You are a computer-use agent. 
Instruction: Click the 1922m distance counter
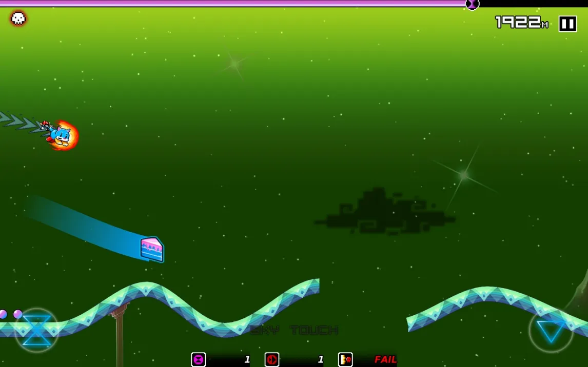(521, 23)
